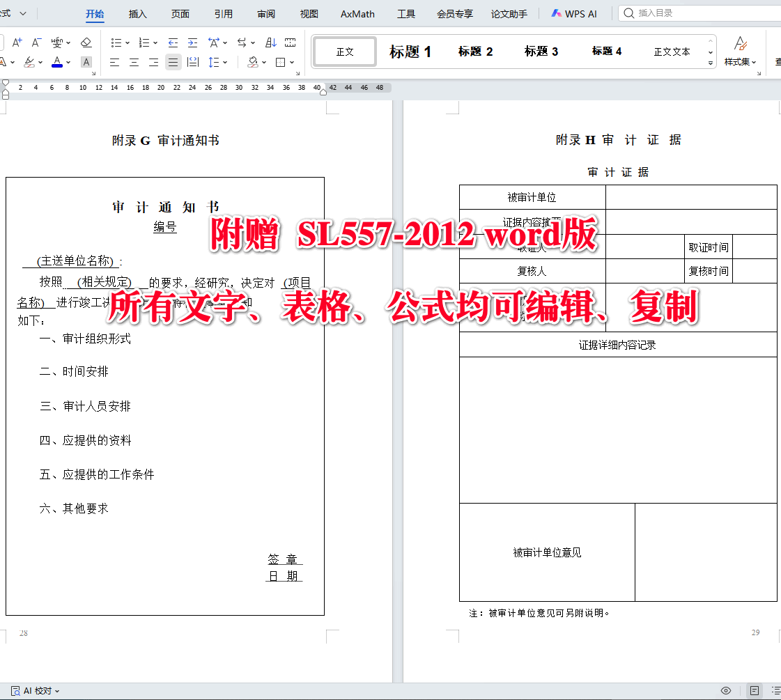Open shading color dropdown arrow
Viewport: 781px width, 700px height.
pyautogui.click(x=264, y=62)
